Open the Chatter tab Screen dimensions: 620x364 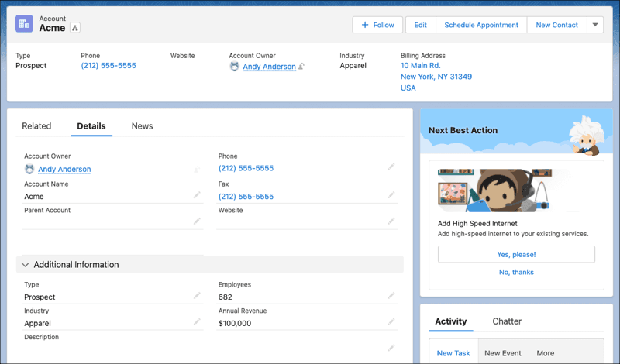click(x=507, y=321)
